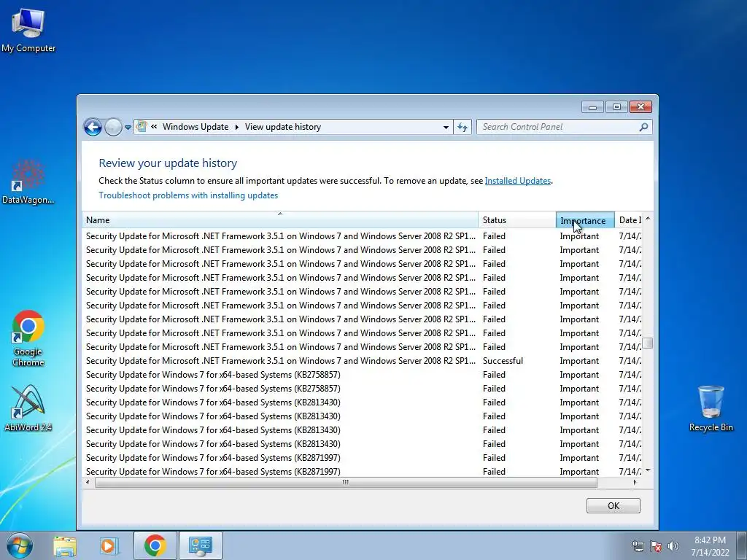Launch DataWagon desktop shortcut
The image size is (747, 560).
coord(28,182)
